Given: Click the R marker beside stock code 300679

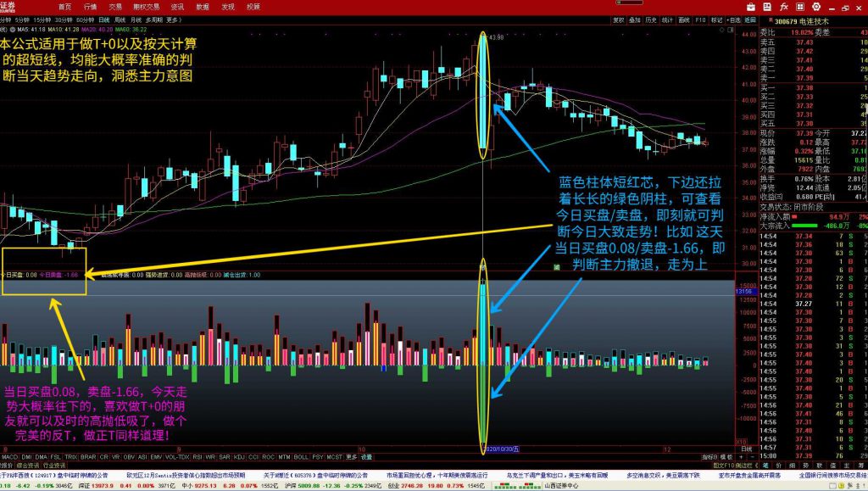Looking at the screenshot, I should pyautogui.click(x=769, y=20).
